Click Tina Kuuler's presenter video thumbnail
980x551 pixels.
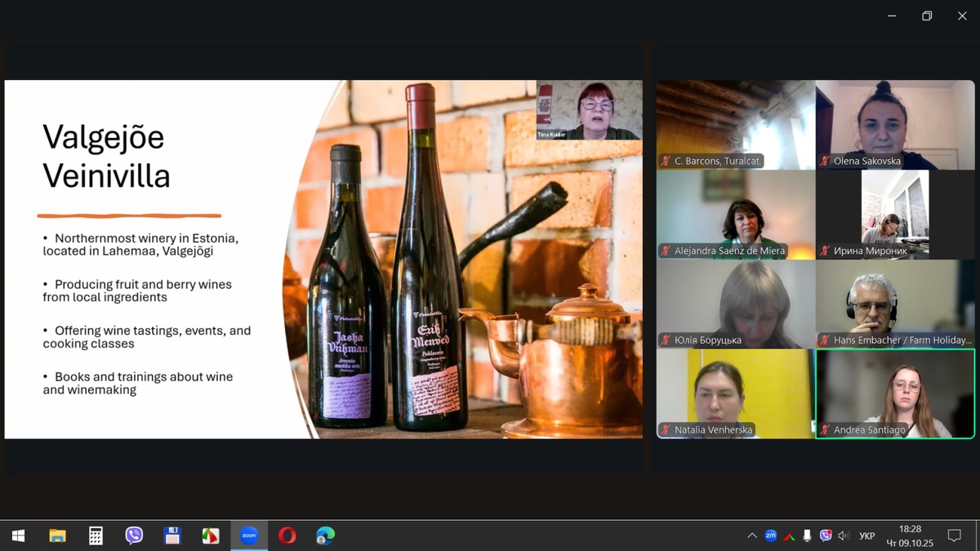coord(589,109)
